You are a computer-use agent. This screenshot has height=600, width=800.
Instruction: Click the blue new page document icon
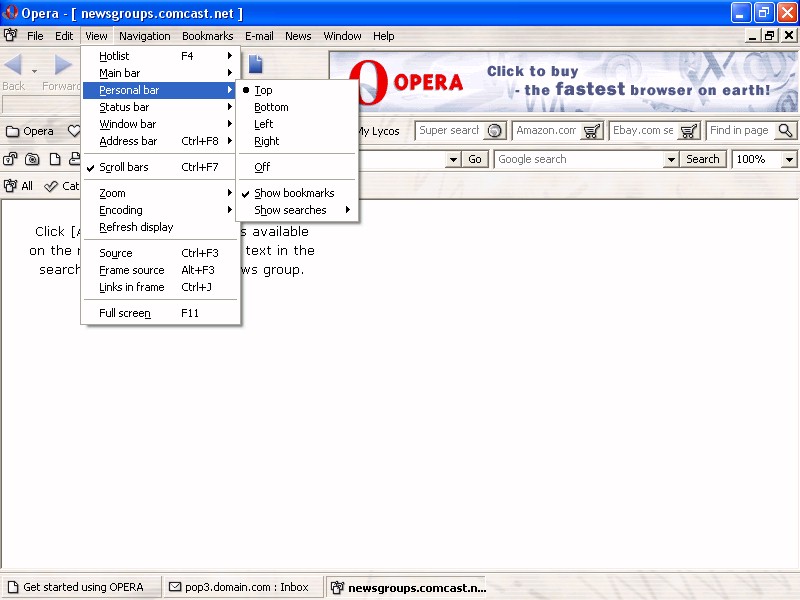255,65
